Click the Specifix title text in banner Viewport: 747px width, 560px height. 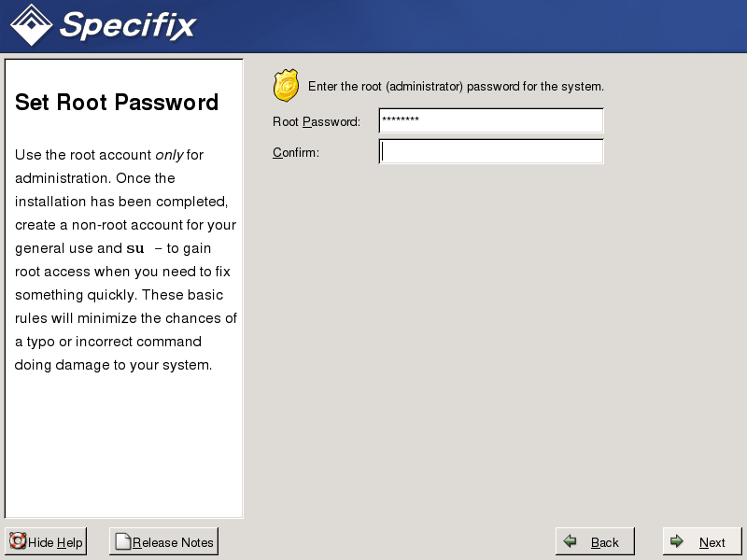(128, 25)
